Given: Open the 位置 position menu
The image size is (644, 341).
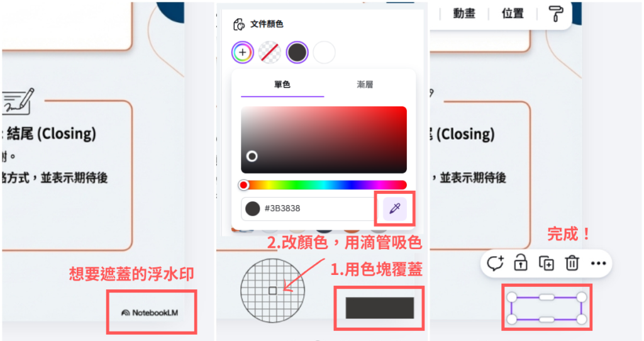Looking at the screenshot, I should tap(513, 14).
